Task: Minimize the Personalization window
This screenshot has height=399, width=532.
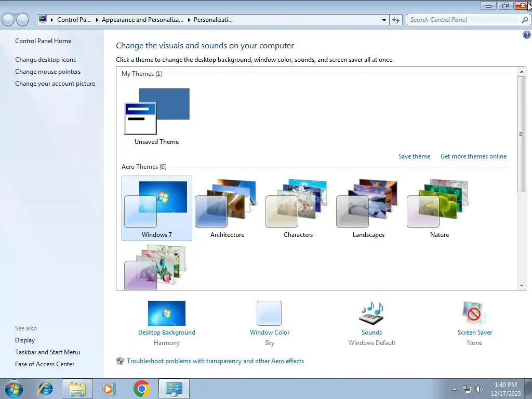Action: 488,5
